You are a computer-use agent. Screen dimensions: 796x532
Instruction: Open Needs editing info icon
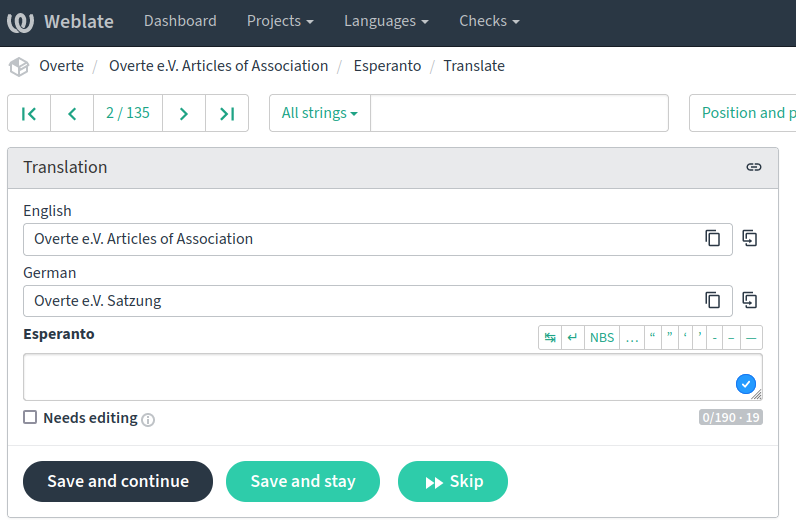pyautogui.click(x=148, y=420)
